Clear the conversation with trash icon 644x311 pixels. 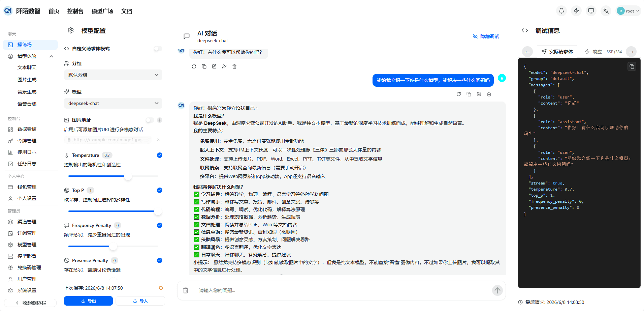click(186, 290)
